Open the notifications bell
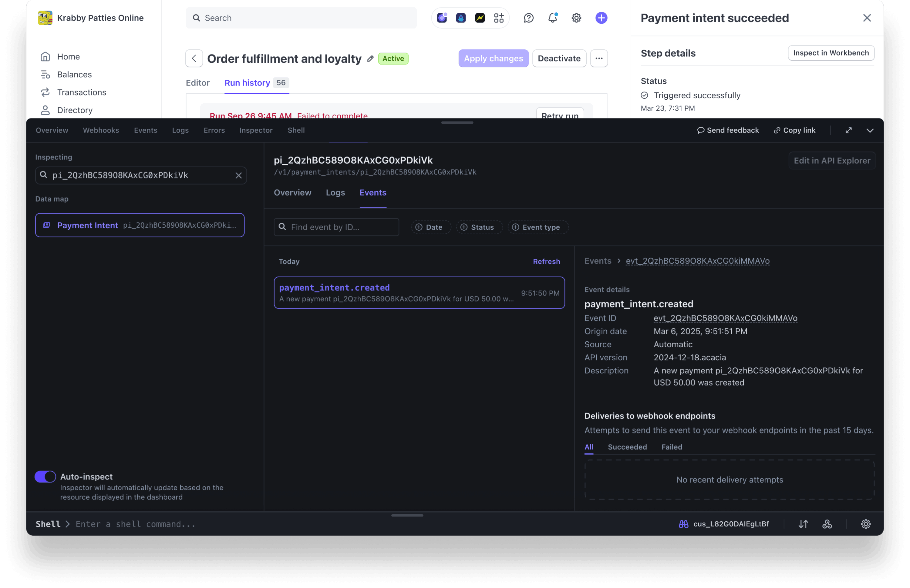Screen dimensions: 910x588 [552, 18]
